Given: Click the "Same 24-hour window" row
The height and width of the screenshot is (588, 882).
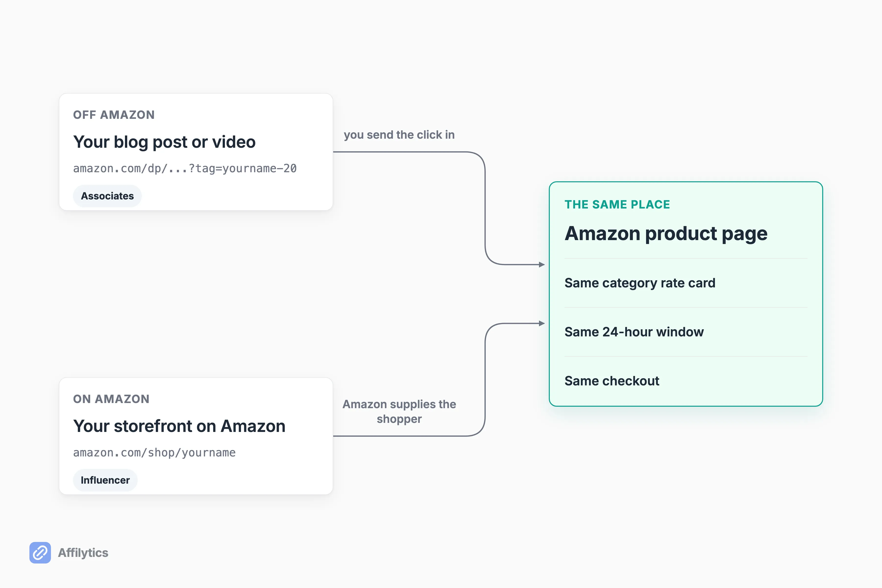Looking at the screenshot, I should pyautogui.click(x=686, y=332).
